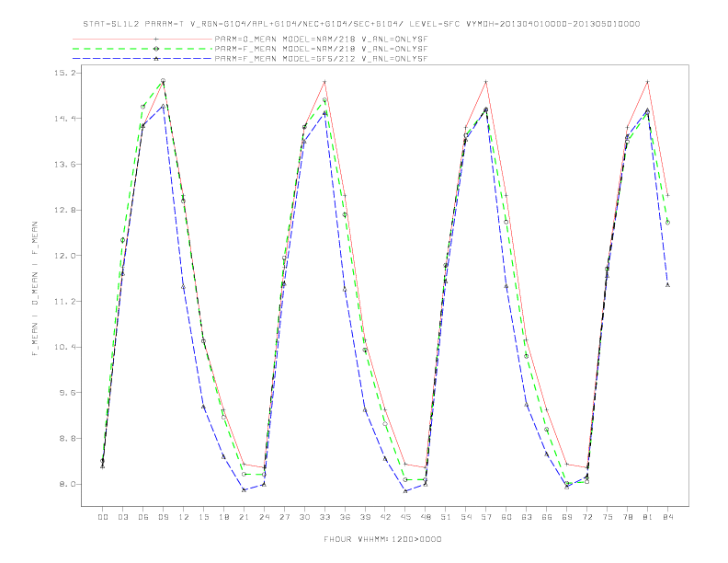Click the x-axis forecast hour label 27
The image size is (728, 563).
click(284, 517)
